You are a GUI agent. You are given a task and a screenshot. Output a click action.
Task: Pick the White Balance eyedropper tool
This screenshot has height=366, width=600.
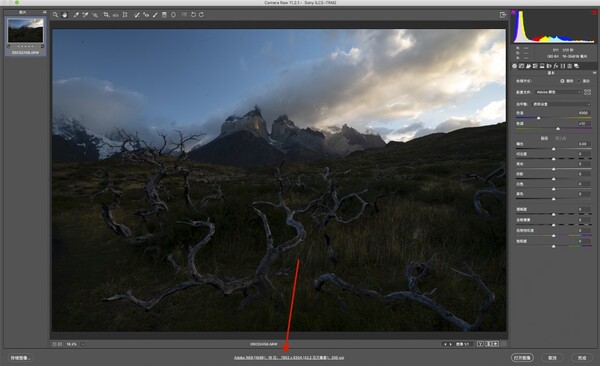click(76, 15)
